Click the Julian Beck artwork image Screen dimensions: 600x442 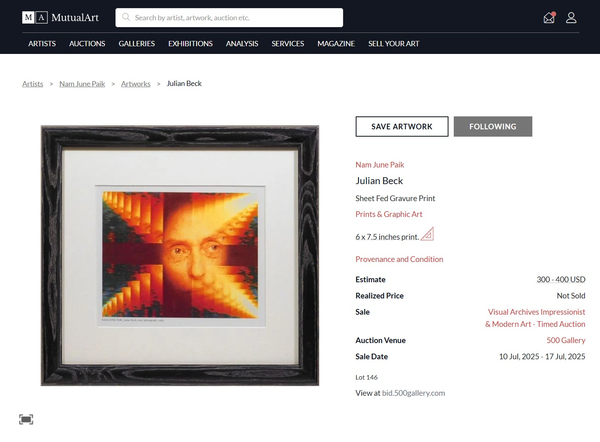[180, 255]
